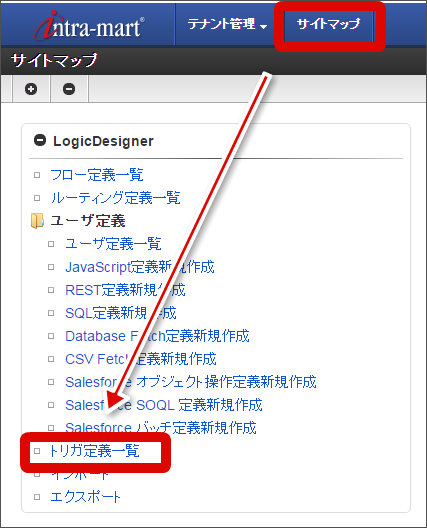This screenshot has width=427, height=528.
Task: Click the ユーザ定義 folder label
Action: point(88,221)
